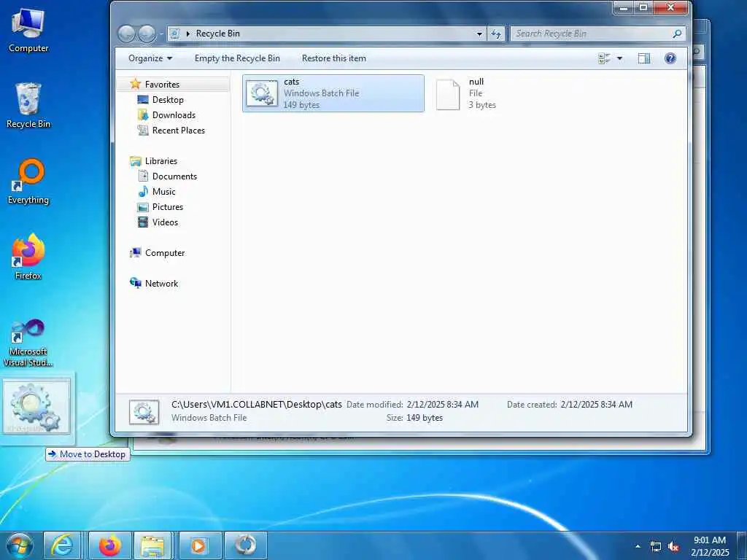This screenshot has height=560, width=747.
Task: Launch Firefox from taskbar
Action: 110,545
